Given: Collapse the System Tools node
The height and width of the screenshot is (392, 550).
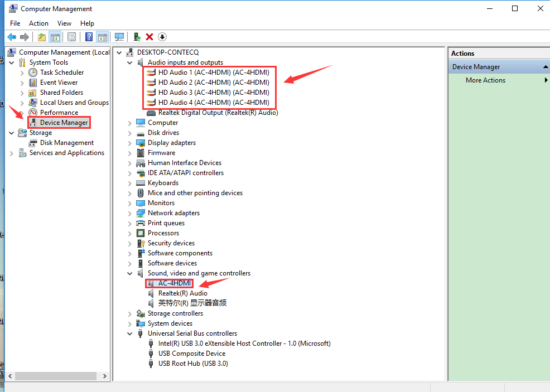Looking at the screenshot, I should (12, 63).
